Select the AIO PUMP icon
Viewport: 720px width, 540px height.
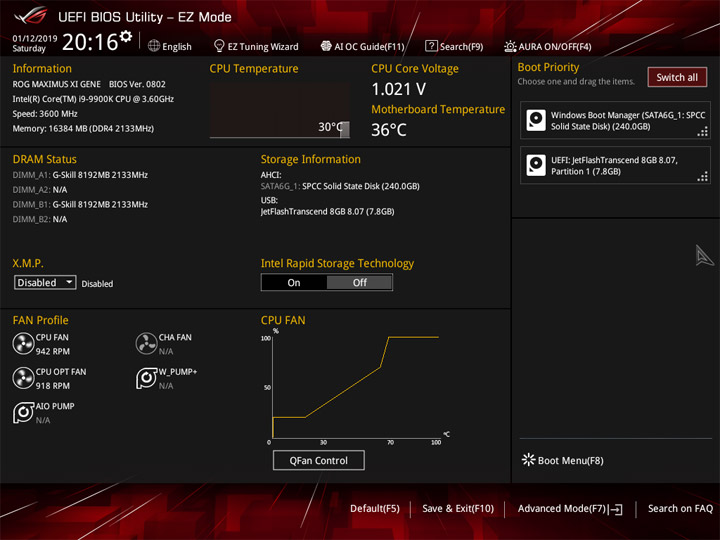(x=23, y=412)
